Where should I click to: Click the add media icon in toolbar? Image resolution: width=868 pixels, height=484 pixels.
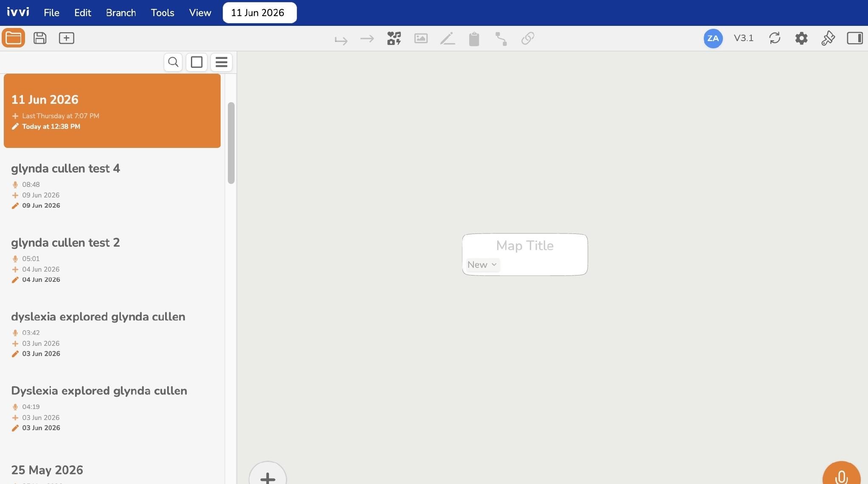pos(394,39)
